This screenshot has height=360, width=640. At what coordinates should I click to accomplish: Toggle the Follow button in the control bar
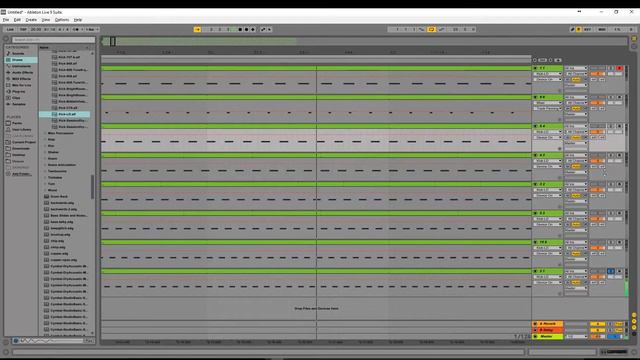pyautogui.click(x=198, y=29)
